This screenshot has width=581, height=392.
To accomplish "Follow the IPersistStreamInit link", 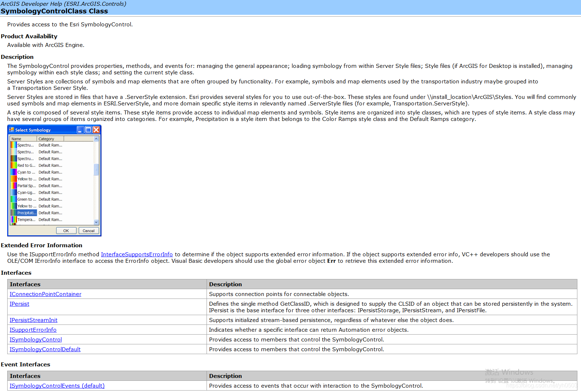I will (34, 320).
